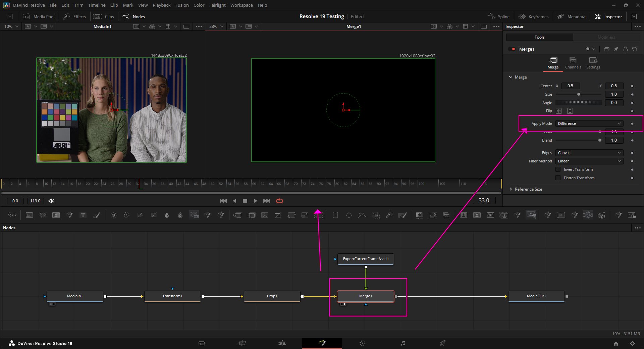Add a Rectangle mask from the toolbar
The height and width of the screenshot is (349, 644).
pyautogui.click(x=335, y=215)
